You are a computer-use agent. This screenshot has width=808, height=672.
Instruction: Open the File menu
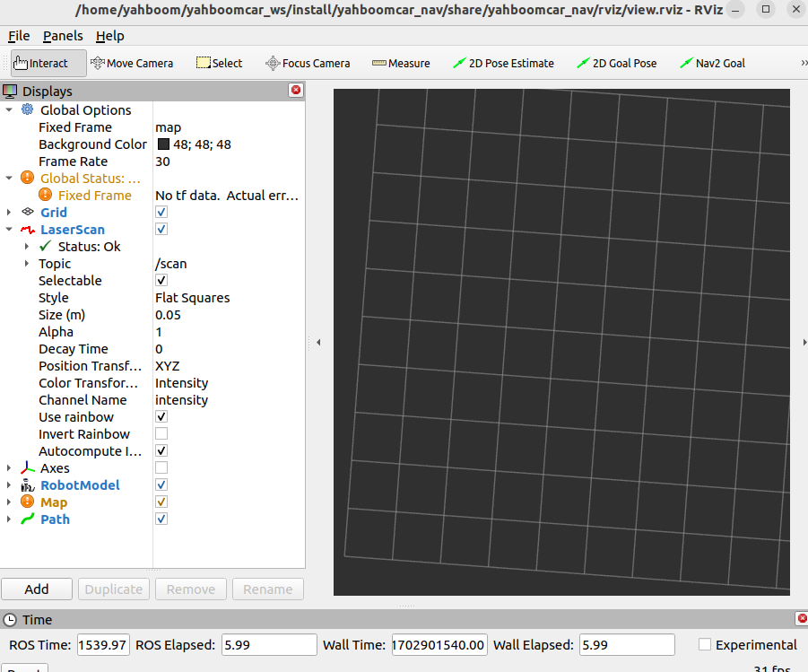point(19,36)
